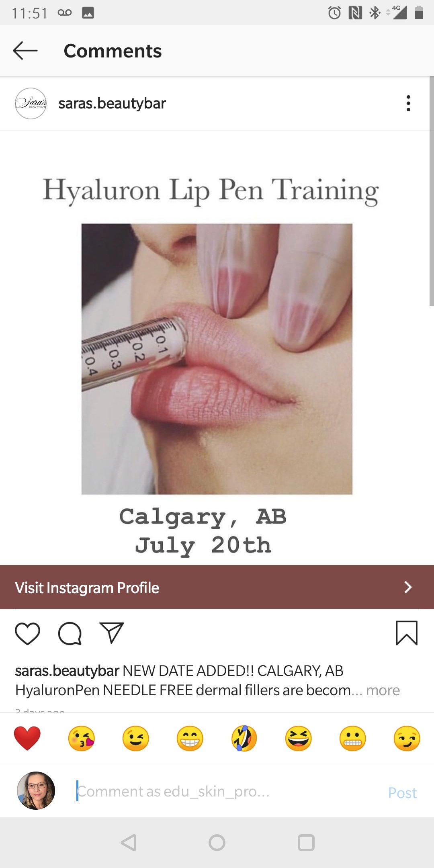Open saras.beautybar profile picture
The width and height of the screenshot is (434, 868).
click(31, 103)
